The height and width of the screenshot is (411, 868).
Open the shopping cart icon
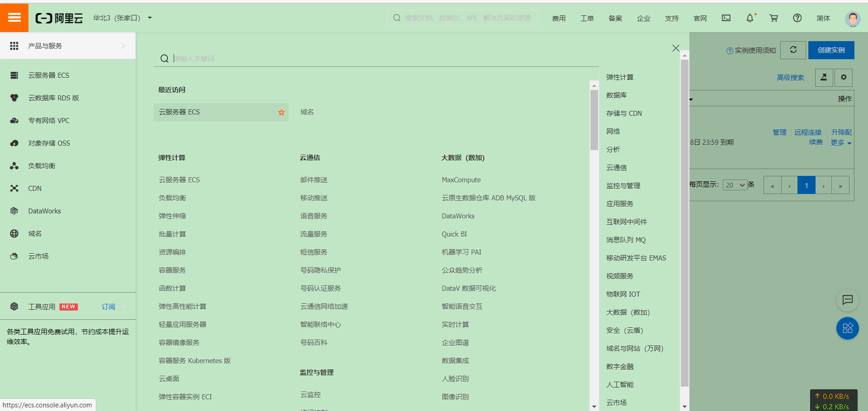[774, 18]
